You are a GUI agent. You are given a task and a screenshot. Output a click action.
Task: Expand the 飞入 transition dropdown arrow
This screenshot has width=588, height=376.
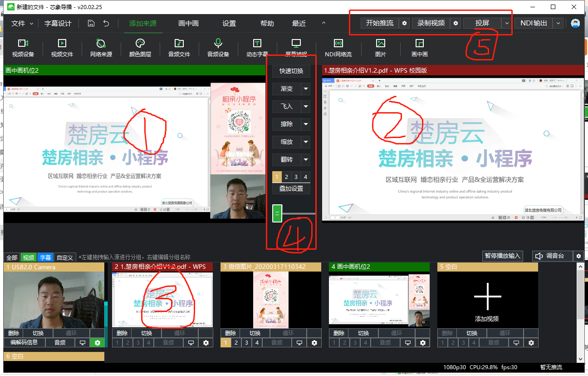306,106
